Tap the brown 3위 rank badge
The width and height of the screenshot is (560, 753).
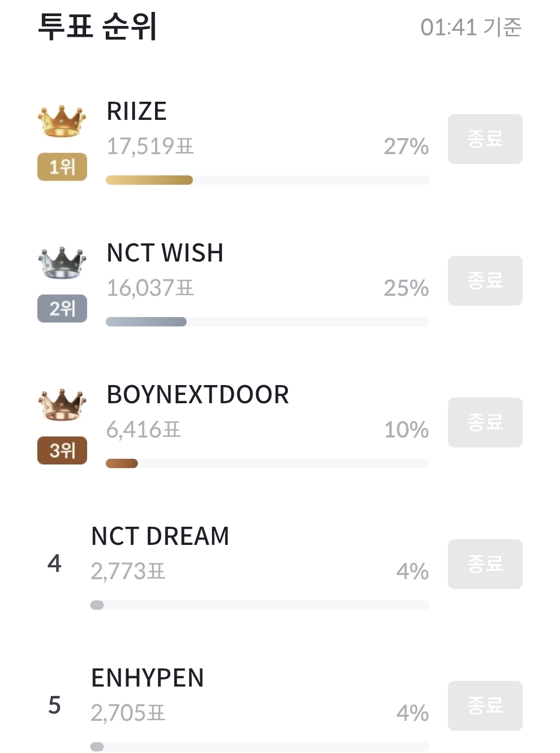point(62,450)
